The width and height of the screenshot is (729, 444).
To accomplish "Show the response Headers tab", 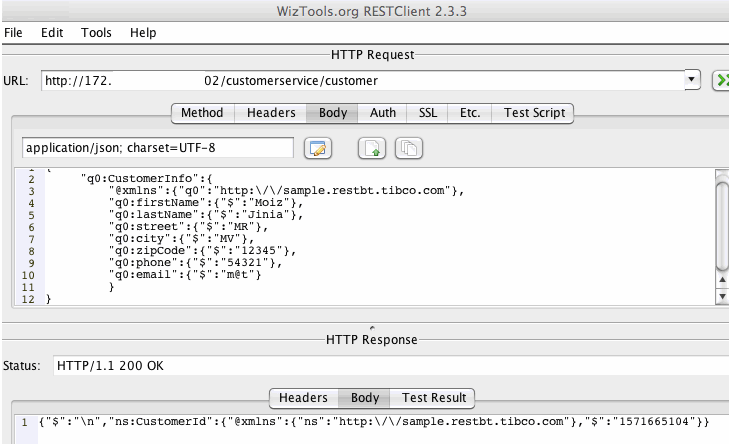I will click(304, 398).
